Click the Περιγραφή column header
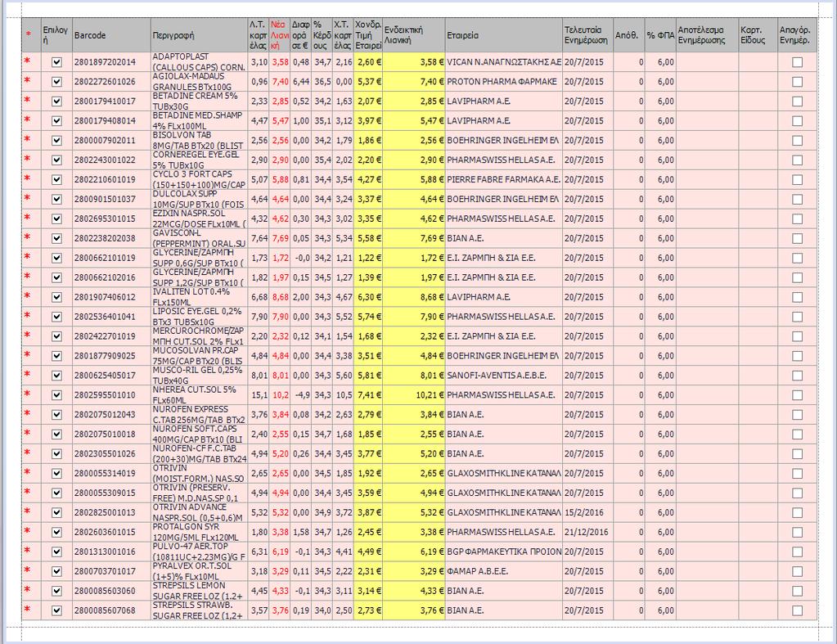Image resolution: width=837 pixels, height=644 pixels. point(199,35)
